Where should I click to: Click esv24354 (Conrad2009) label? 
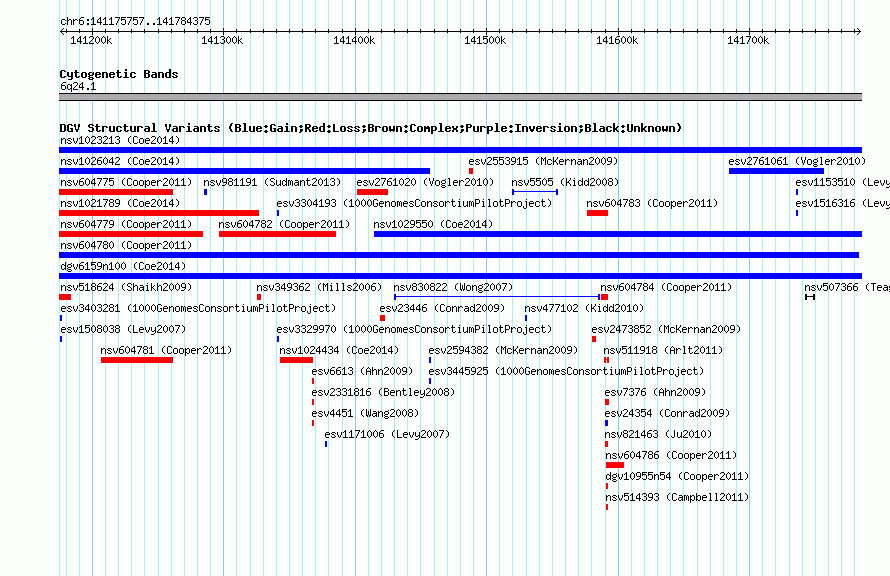tap(667, 413)
